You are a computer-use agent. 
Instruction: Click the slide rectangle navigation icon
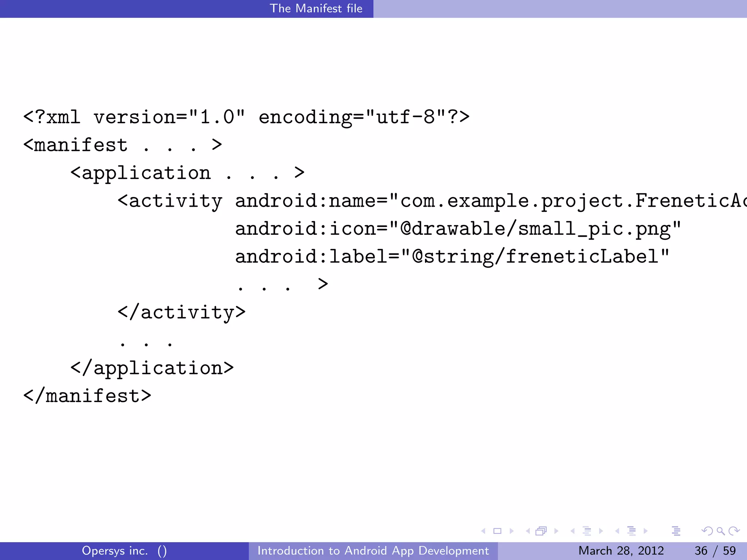(497, 531)
